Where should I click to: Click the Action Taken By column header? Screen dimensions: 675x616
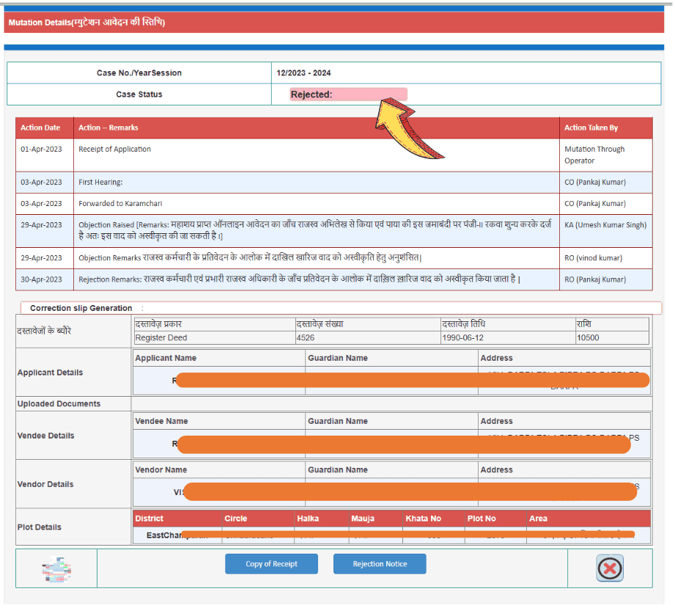[x=591, y=128]
